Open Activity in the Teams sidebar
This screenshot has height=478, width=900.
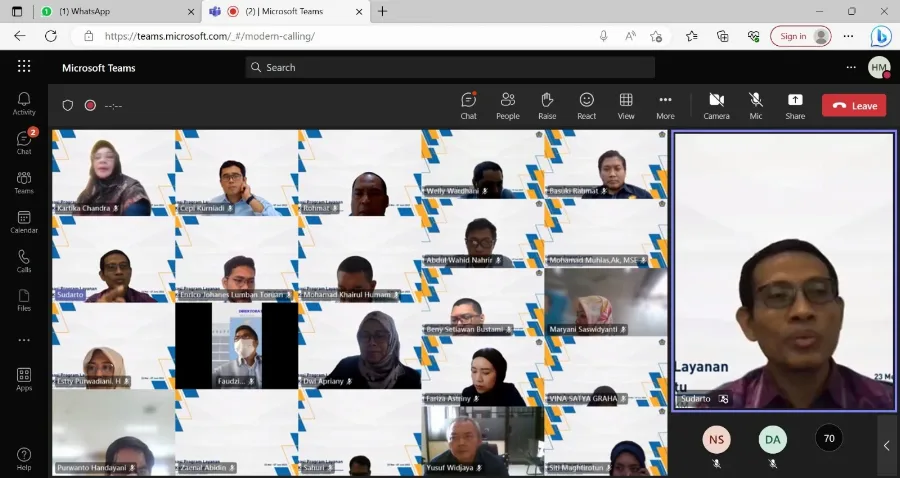coord(24,104)
